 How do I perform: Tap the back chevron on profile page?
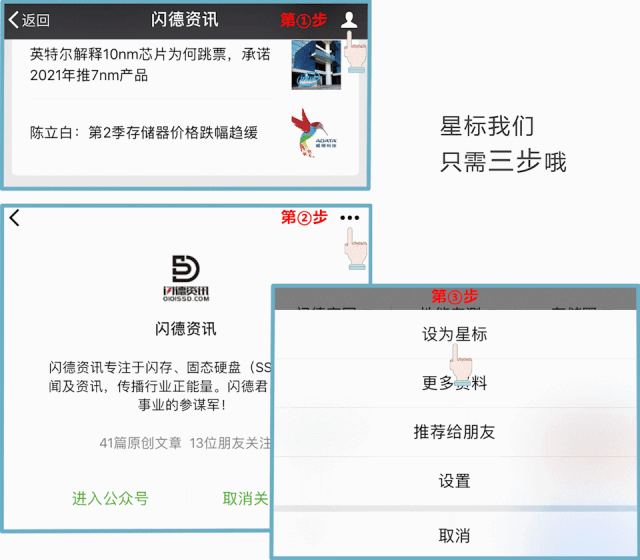click(14, 218)
